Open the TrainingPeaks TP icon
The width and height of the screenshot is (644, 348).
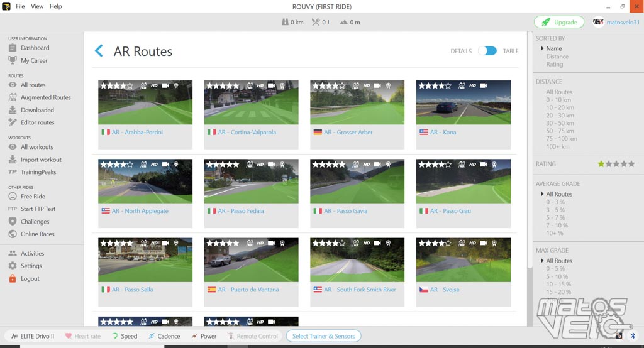pos(13,172)
